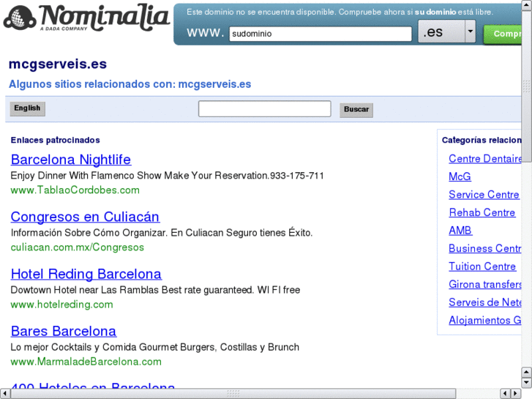Open the Centre Dentaire category link

[x=485, y=159]
